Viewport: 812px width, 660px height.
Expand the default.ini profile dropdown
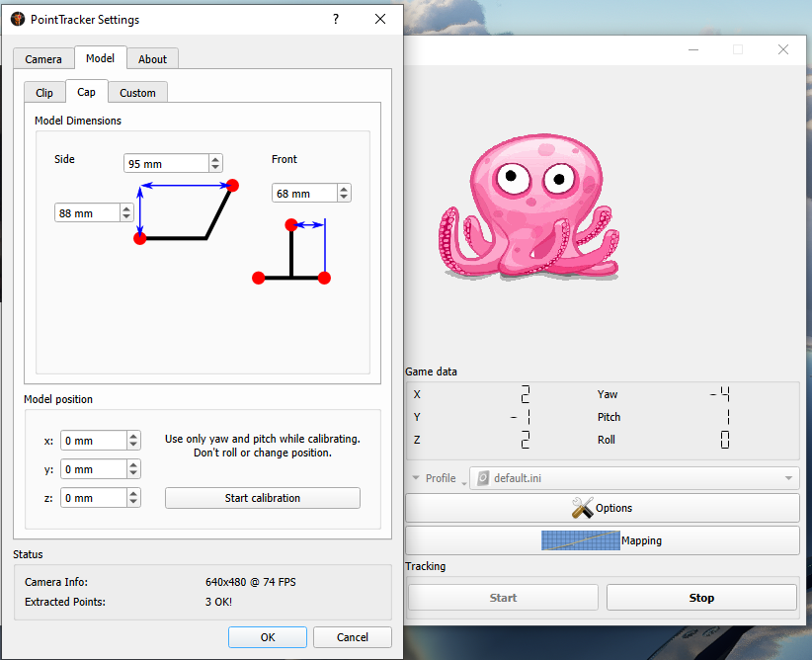pos(788,478)
